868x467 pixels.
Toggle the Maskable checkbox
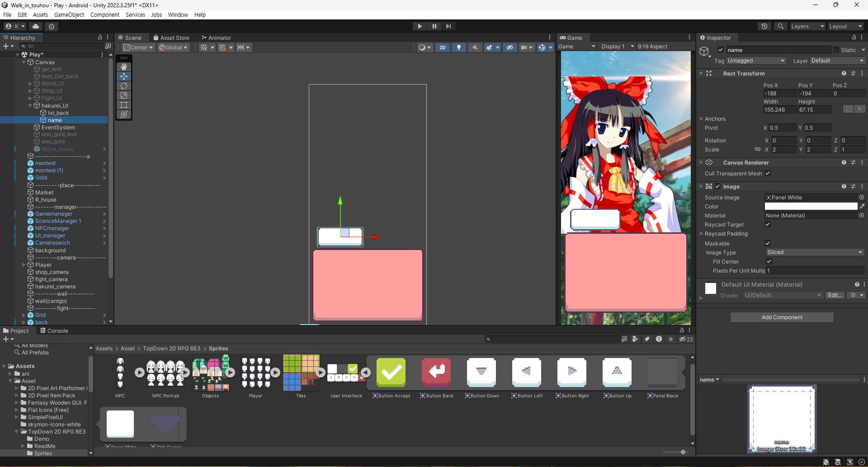coord(768,244)
